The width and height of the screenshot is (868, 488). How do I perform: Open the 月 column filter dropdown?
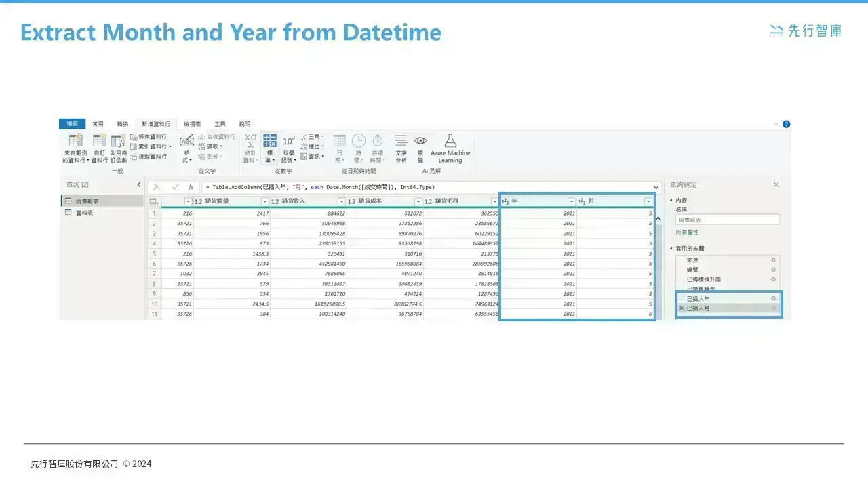click(x=648, y=201)
